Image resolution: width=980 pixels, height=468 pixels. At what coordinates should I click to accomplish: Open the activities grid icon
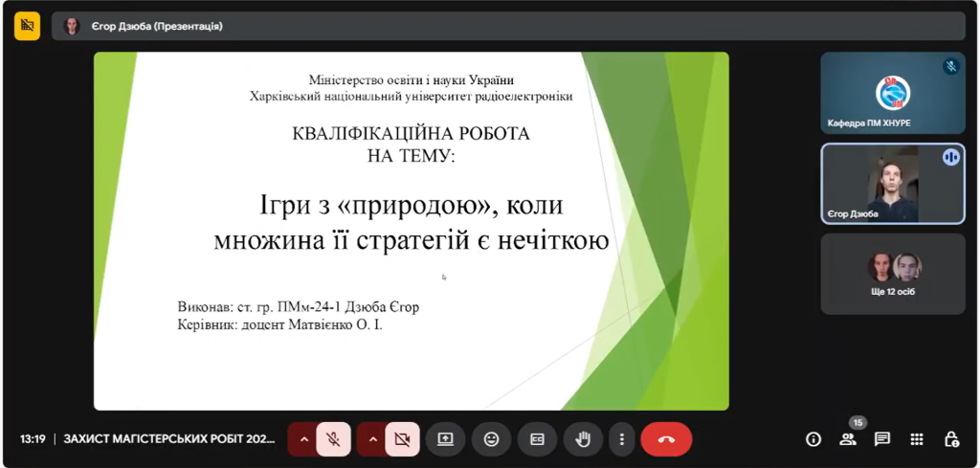pos(917,439)
